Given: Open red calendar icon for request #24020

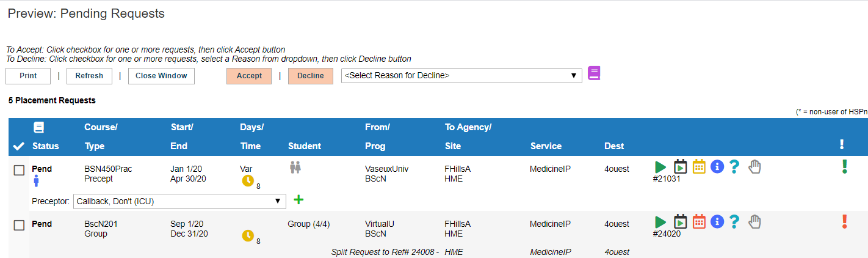Looking at the screenshot, I should (699, 221).
